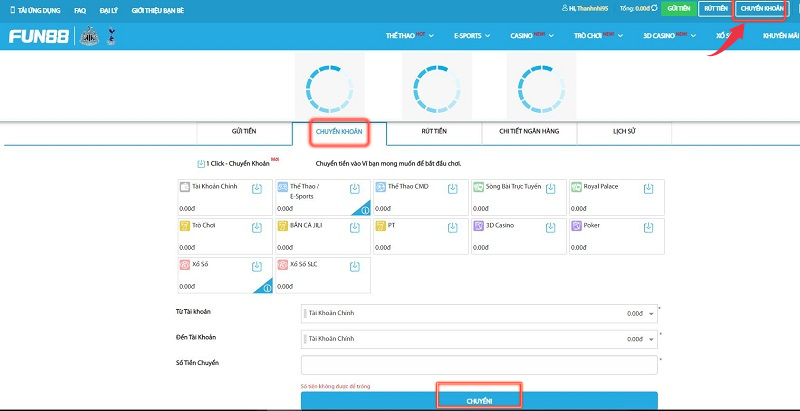This screenshot has height=411, width=800.
Task: Click the FUN88 logo
Action: coord(36,36)
